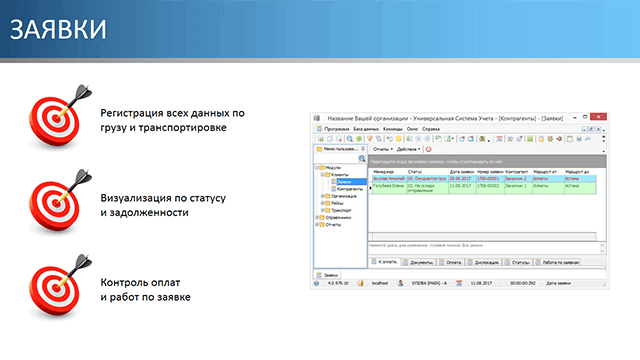Image resolution: width=640 pixels, height=360 pixels.
Task: Expand the Транспорт tree node
Action: [322, 211]
